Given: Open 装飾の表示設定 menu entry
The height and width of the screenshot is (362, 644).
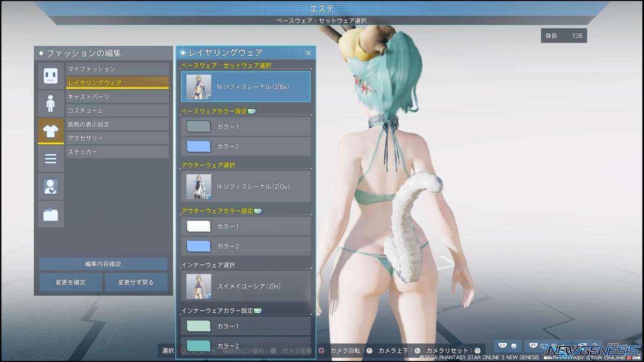Looking at the screenshot, I should 117,124.
